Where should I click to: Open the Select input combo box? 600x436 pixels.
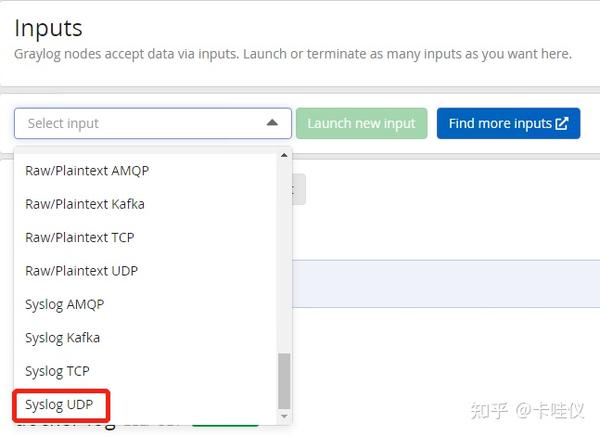click(x=140, y=123)
